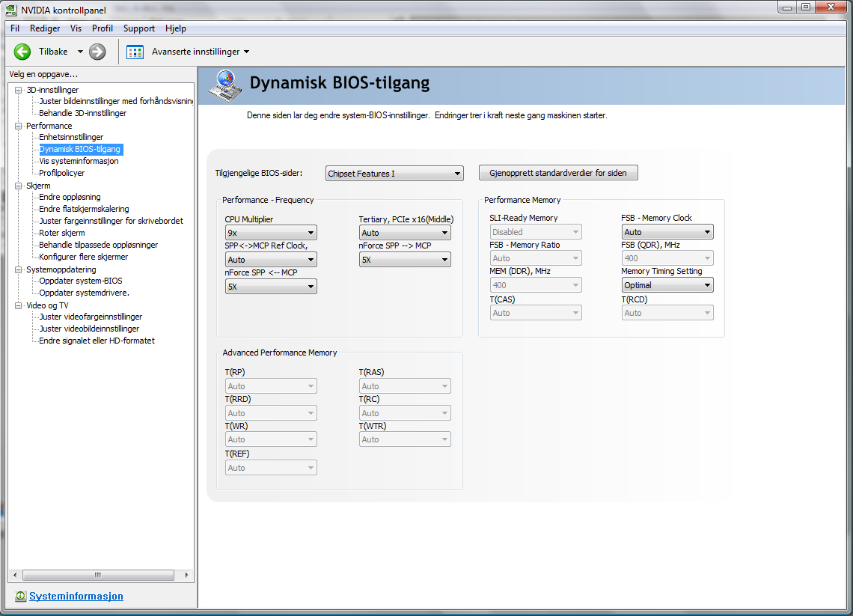Open nForce SPP <-- MCP dropdown
This screenshot has height=616, width=853.
271,287
